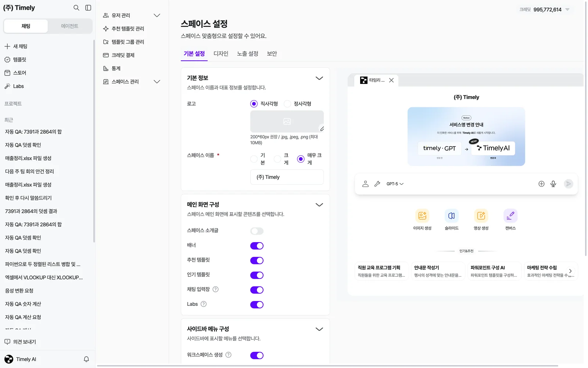This screenshot has width=588, height=368.
Task: Collapse the sidebar panel icon
Action: (x=88, y=8)
